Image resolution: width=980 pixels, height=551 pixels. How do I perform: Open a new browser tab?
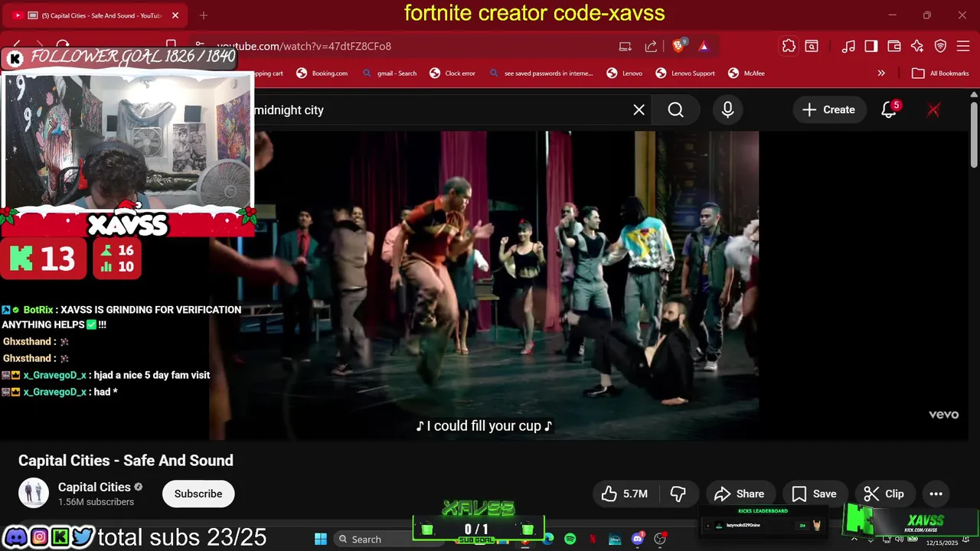204,15
